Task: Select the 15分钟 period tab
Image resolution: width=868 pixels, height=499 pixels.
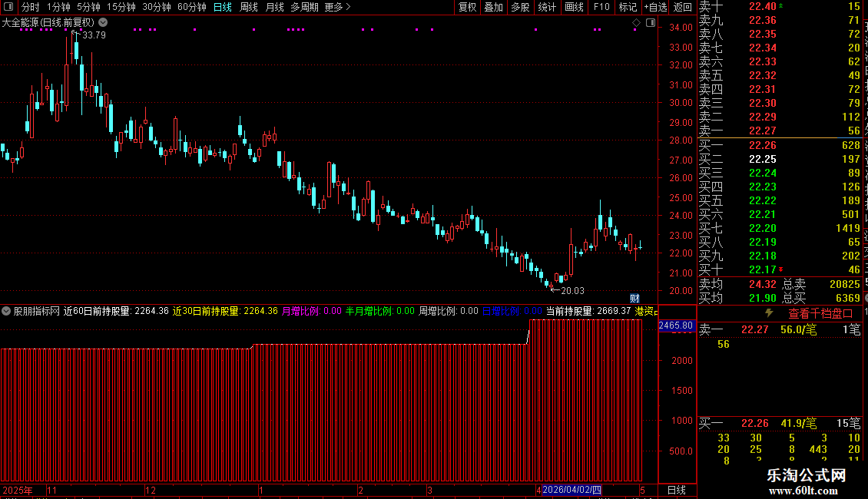Action: pos(121,7)
